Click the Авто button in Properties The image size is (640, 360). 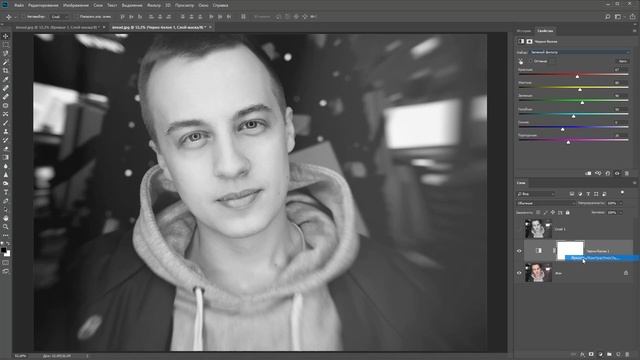(x=623, y=61)
